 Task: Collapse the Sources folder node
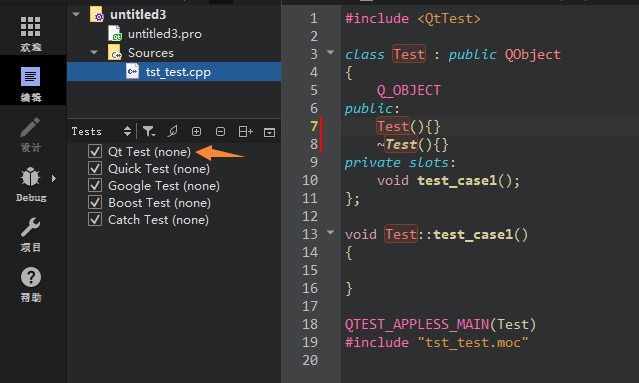94,53
